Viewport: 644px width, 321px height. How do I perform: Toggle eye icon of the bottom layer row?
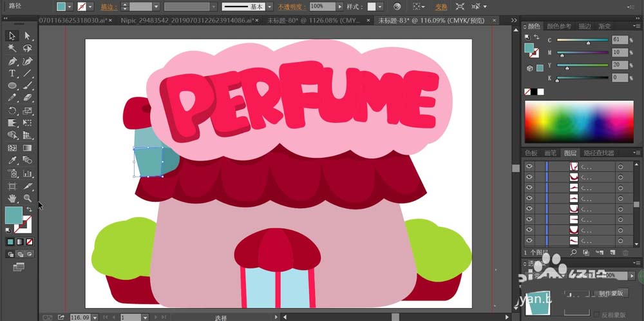529,240
